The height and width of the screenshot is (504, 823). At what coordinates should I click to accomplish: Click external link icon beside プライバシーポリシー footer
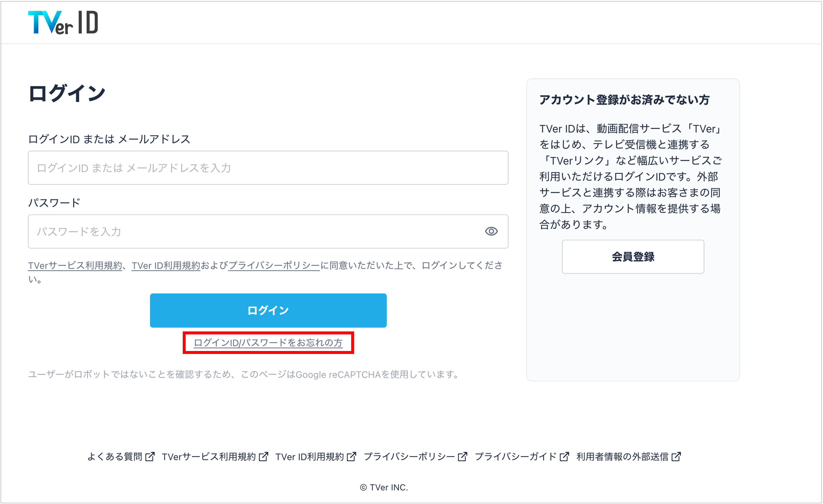point(462,456)
